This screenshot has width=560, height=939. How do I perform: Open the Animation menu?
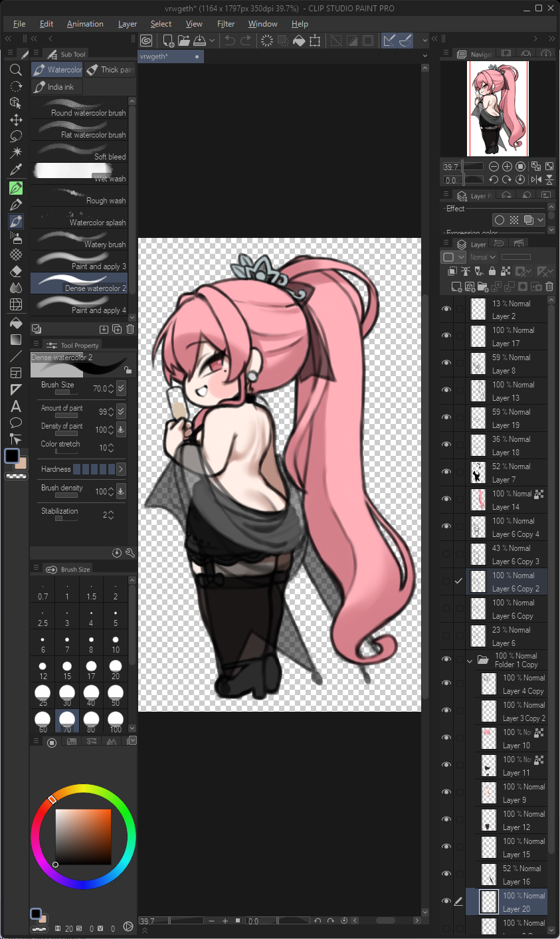pyautogui.click(x=85, y=24)
